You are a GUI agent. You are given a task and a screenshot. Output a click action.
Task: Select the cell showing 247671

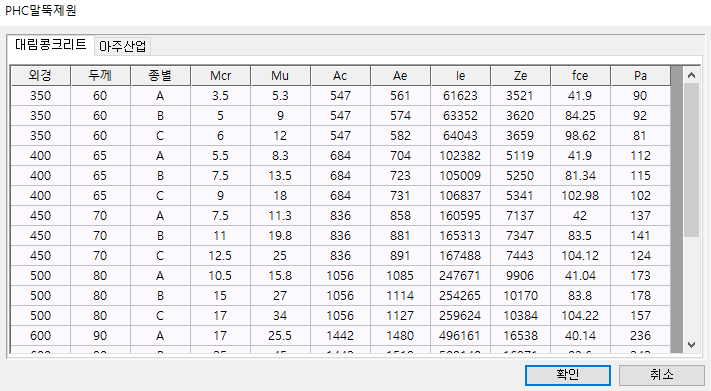[461, 275]
